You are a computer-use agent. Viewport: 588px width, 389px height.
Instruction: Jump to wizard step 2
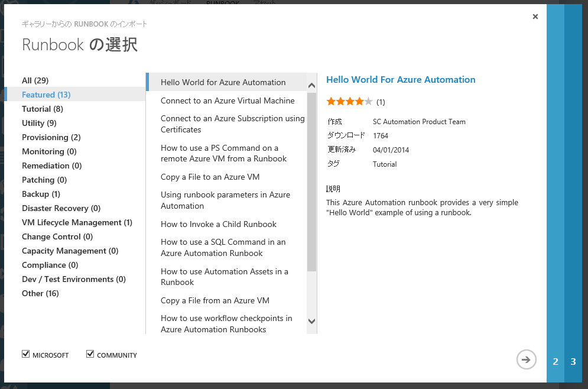[x=555, y=361]
